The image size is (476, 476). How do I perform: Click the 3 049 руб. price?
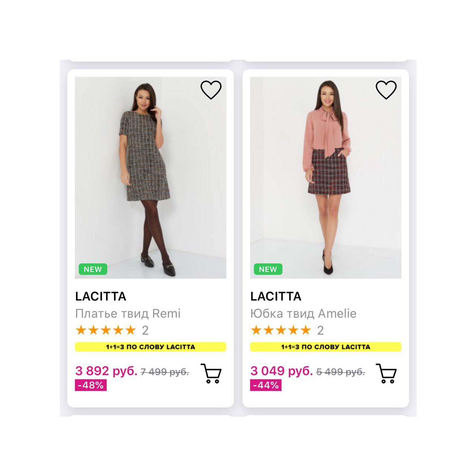click(282, 371)
